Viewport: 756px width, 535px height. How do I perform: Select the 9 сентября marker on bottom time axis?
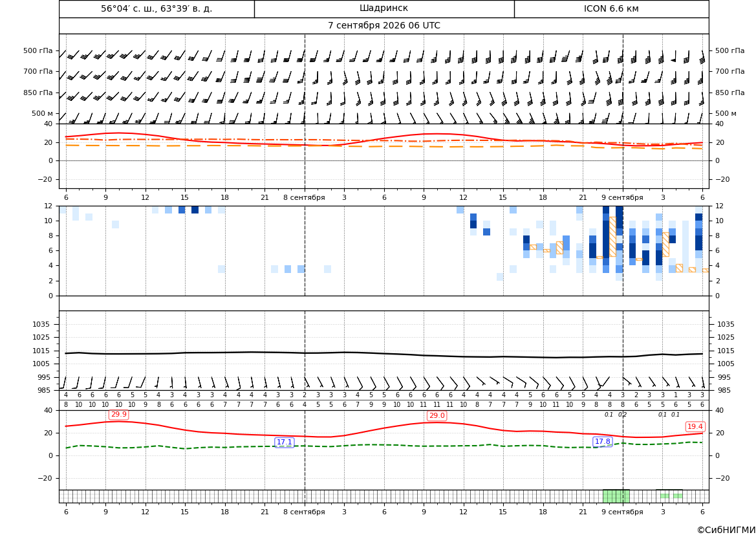(x=622, y=512)
